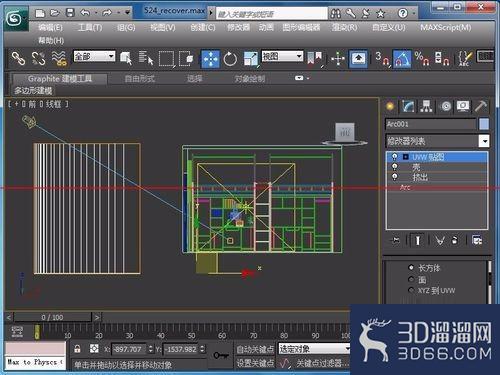Click the Unlink Selection broken-chain tool
500x375 pixels.
click(38, 59)
